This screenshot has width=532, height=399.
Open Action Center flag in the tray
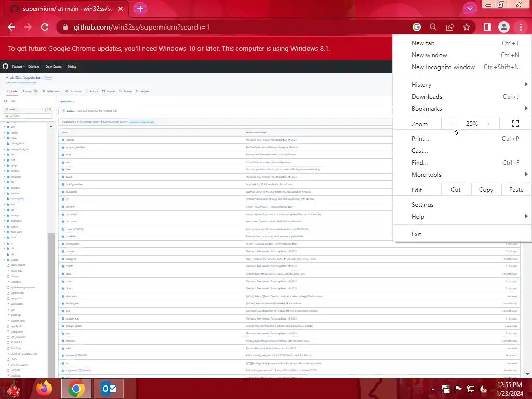tap(458, 389)
